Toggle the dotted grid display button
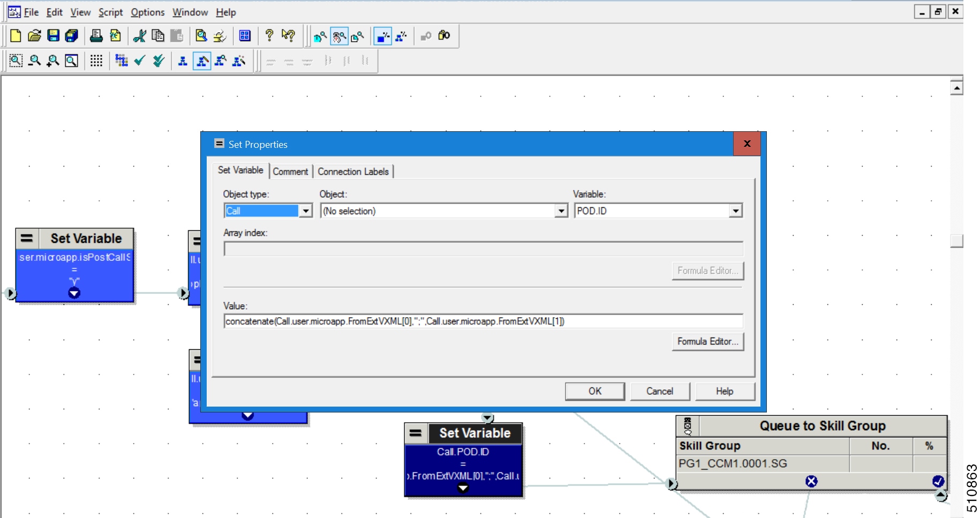Image resolution: width=980 pixels, height=518 pixels. [x=96, y=61]
